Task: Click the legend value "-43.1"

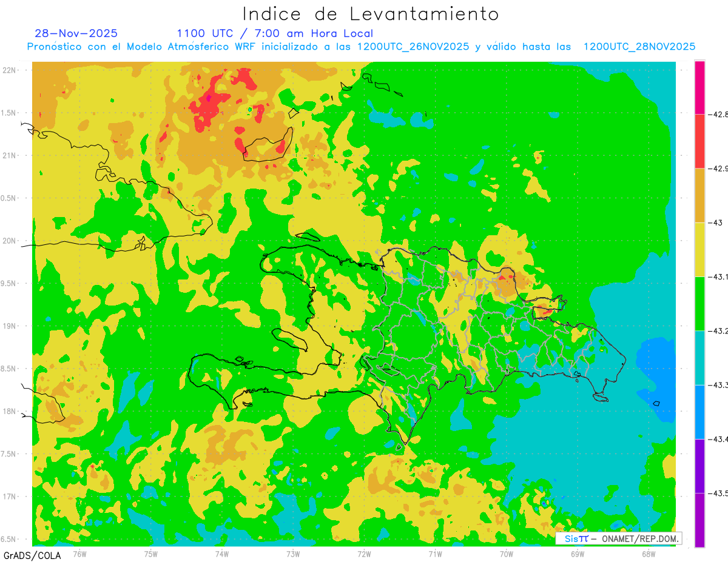Action: click(718, 276)
